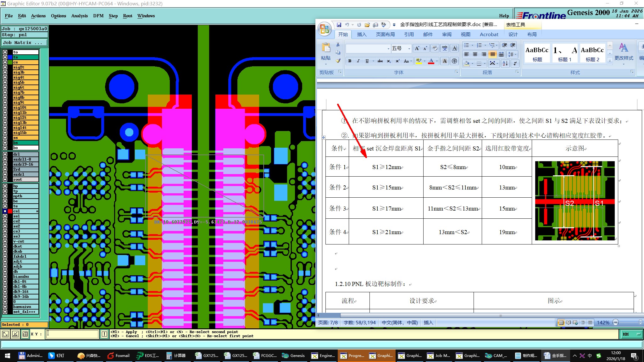This screenshot has width=644, height=362.
Task: Open the DFM menu
Action: 98,16
